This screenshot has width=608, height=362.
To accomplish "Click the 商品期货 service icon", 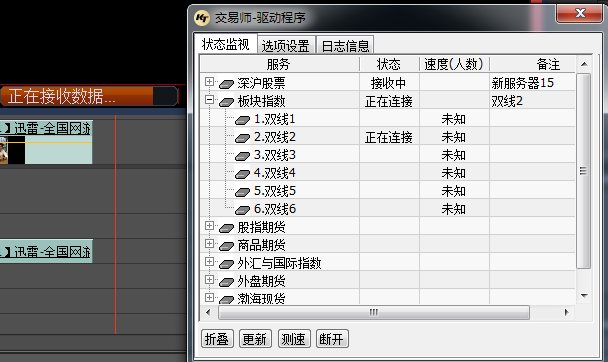I will (x=226, y=246).
